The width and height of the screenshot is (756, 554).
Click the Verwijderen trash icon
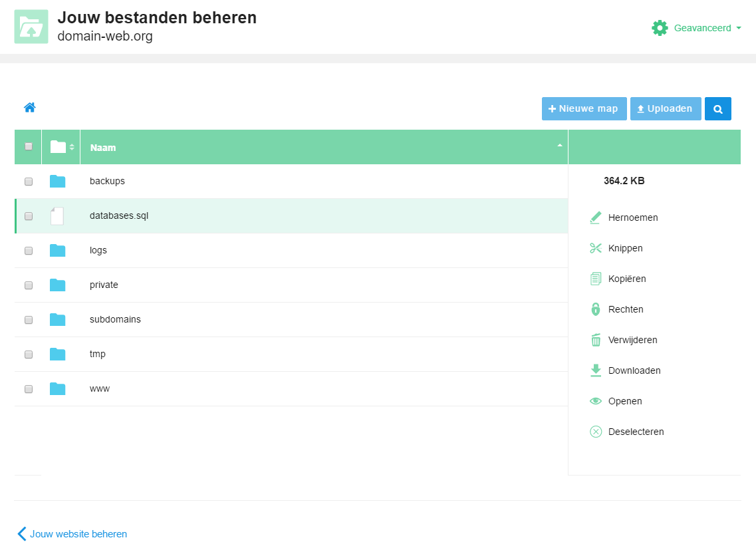click(596, 340)
